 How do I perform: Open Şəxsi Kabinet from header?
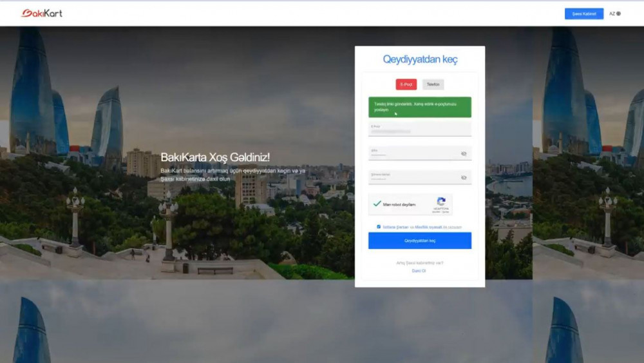pos(583,14)
